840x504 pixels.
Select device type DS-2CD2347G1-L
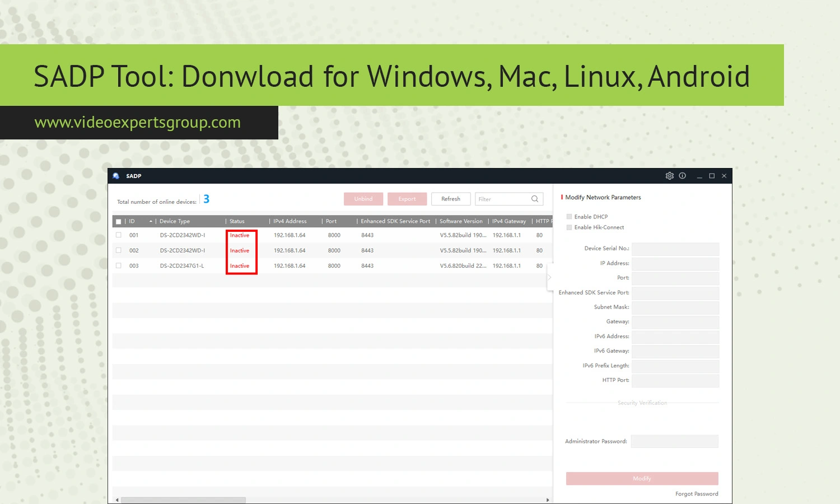point(182,265)
